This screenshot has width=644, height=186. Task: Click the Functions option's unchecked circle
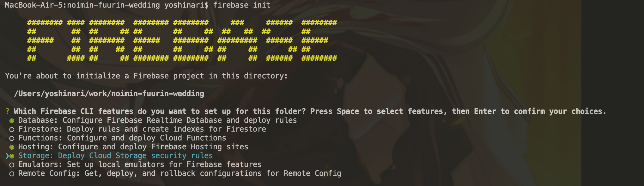[x=12, y=138]
